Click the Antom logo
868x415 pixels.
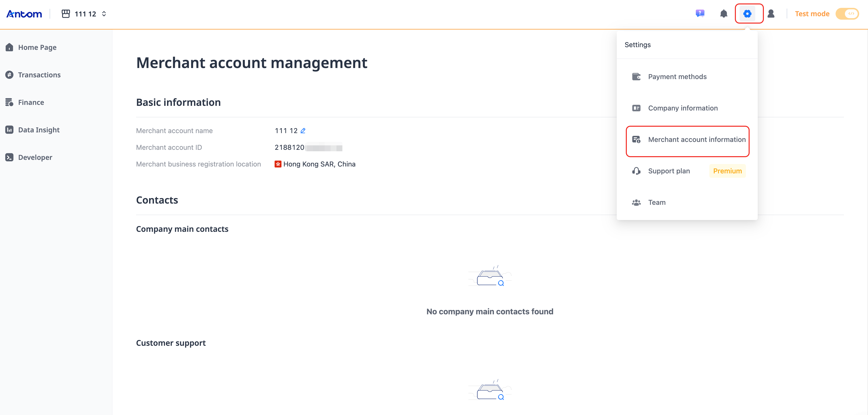[x=24, y=14]
